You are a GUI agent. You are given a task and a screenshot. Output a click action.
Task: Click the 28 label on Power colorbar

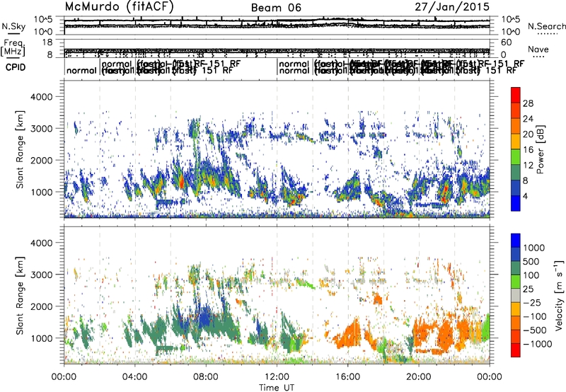click(x=528, y=103)
